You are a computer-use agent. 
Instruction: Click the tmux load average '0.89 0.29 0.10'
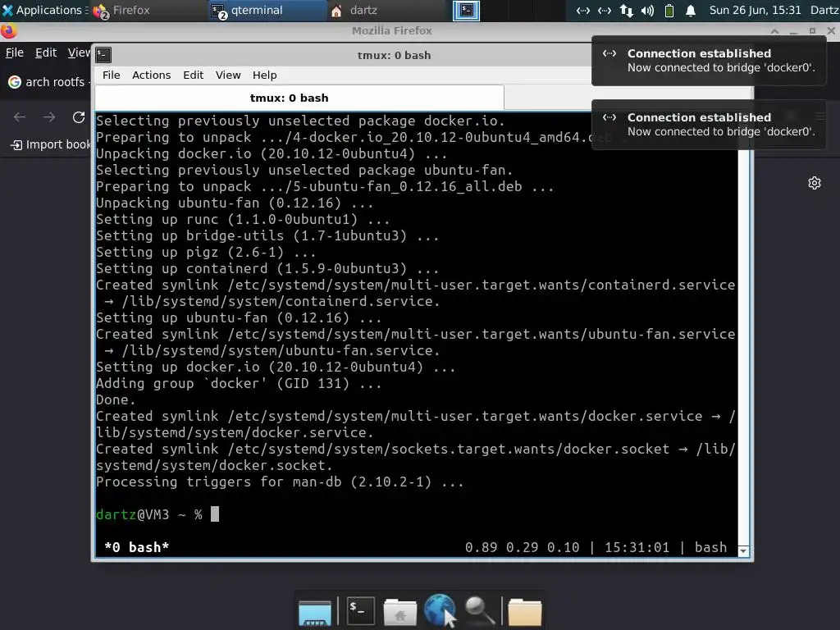click(522, 547)
